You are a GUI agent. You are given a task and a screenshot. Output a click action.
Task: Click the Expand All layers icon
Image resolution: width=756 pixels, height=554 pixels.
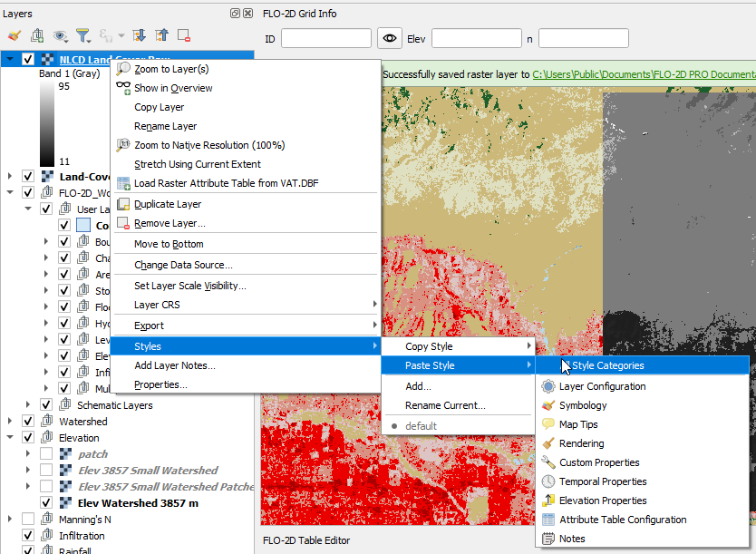coord(139,35)
